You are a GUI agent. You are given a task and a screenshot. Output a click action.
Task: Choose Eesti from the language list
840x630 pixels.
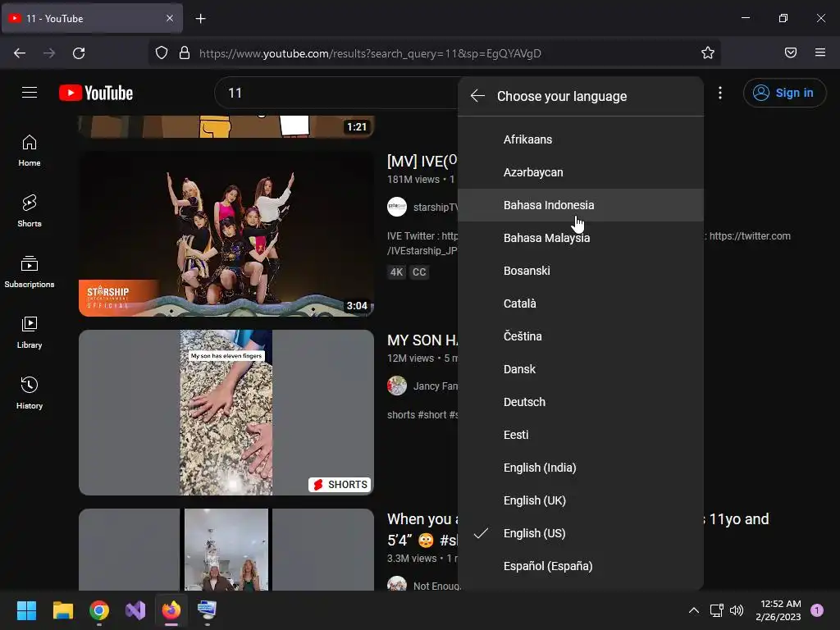(580, 435)
